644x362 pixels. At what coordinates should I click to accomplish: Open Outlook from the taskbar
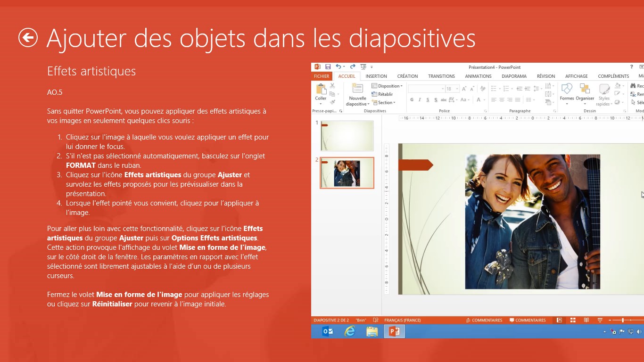coord(328,331)
